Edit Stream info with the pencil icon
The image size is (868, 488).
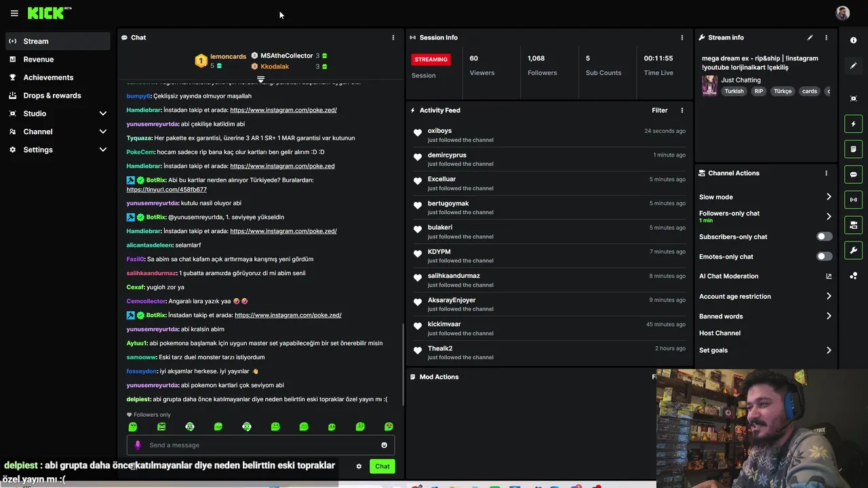[x=810, y=38]
